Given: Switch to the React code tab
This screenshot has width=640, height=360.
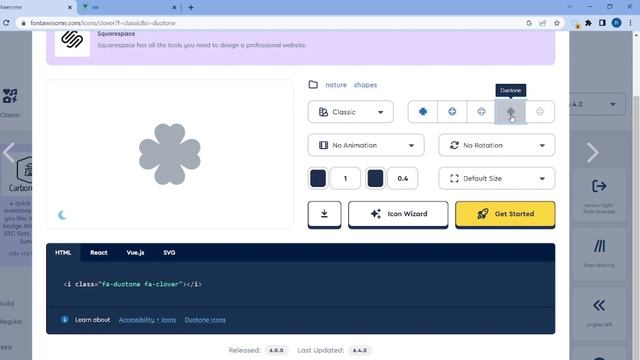Looking at the screenshot, I should 99,253.
